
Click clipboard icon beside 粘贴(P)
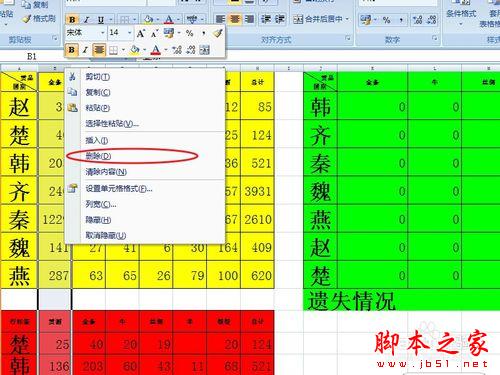pos(72,107)
